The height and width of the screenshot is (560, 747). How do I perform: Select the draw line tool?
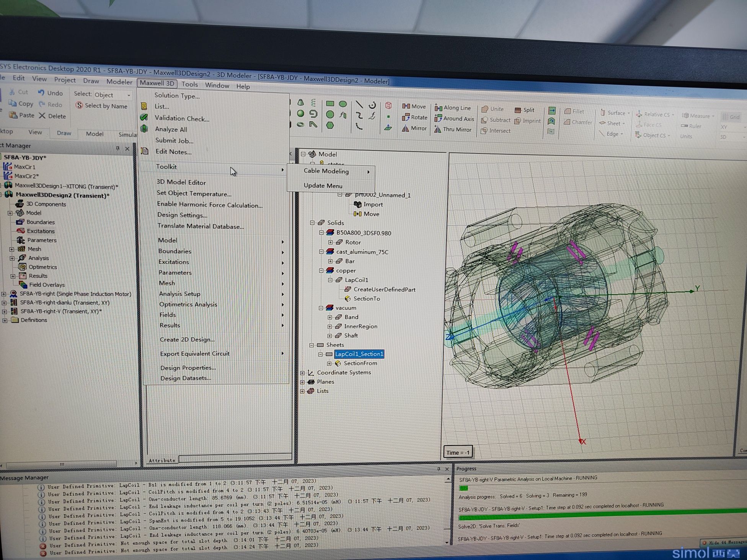click(x=359, y=104)
